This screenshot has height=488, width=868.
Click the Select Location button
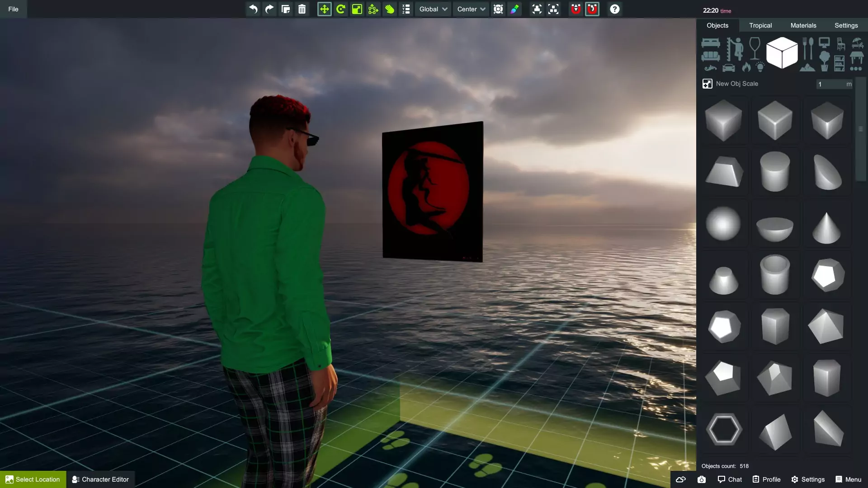[x=32, y=479]
